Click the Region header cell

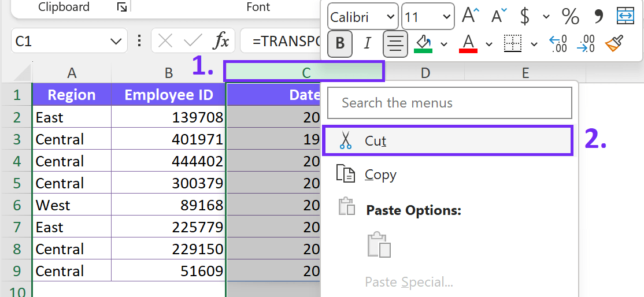(72, 95)
